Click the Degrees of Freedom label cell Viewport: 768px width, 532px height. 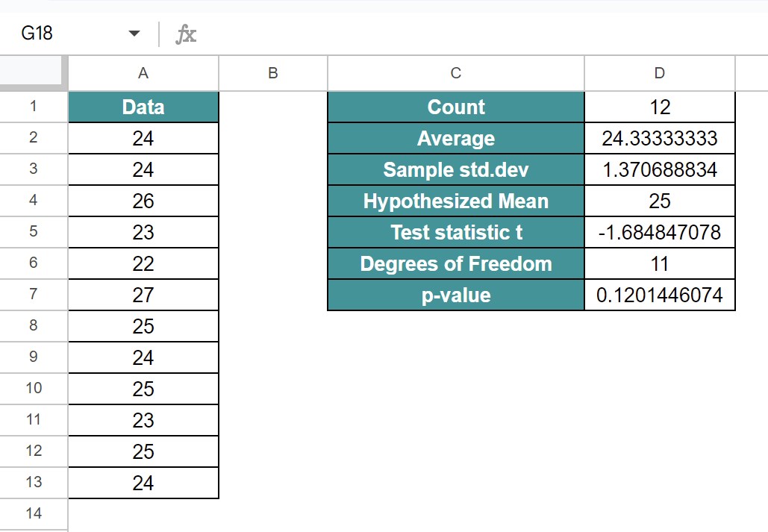coord(456,263)
